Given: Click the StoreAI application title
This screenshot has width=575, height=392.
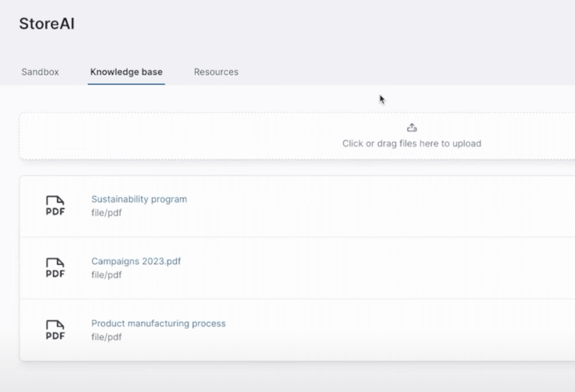Looking at the screenshot, I should pos(47,24).
